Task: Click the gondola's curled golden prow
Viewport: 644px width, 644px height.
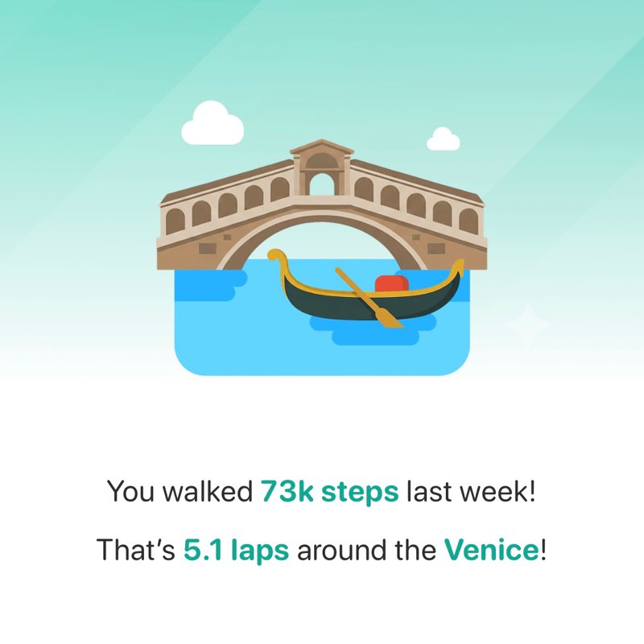Action: coord(278,258)
